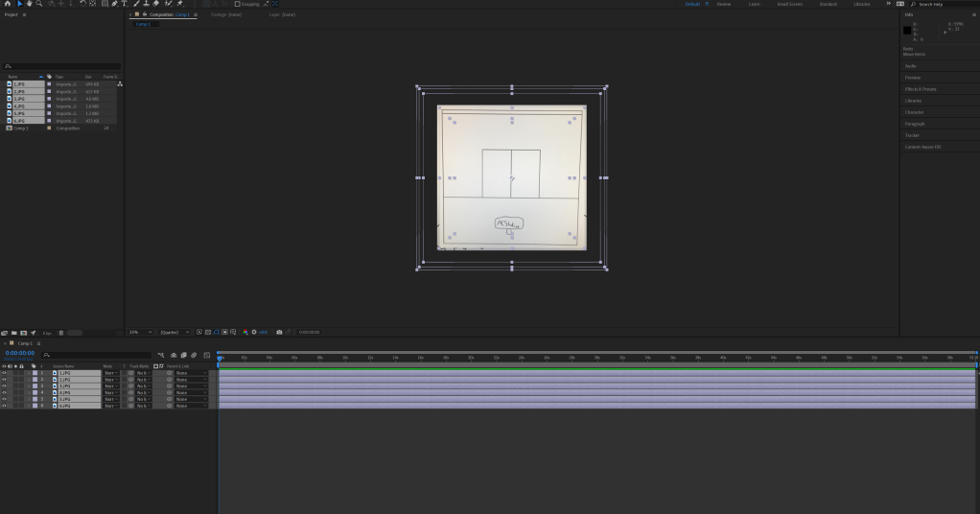The height and width of the screenshot is (514, 980).
Task: Click the label color swatch of 2.JPG layer
Action: coord(35,380)
